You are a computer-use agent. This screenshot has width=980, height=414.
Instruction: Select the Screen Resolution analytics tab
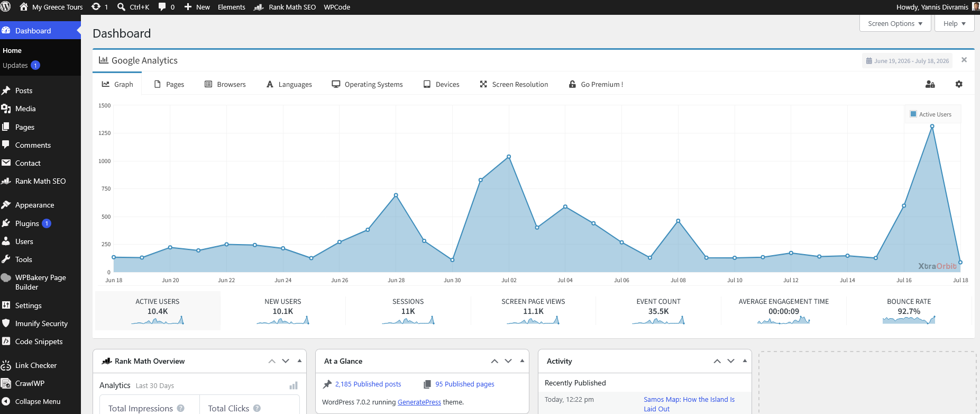514,84
